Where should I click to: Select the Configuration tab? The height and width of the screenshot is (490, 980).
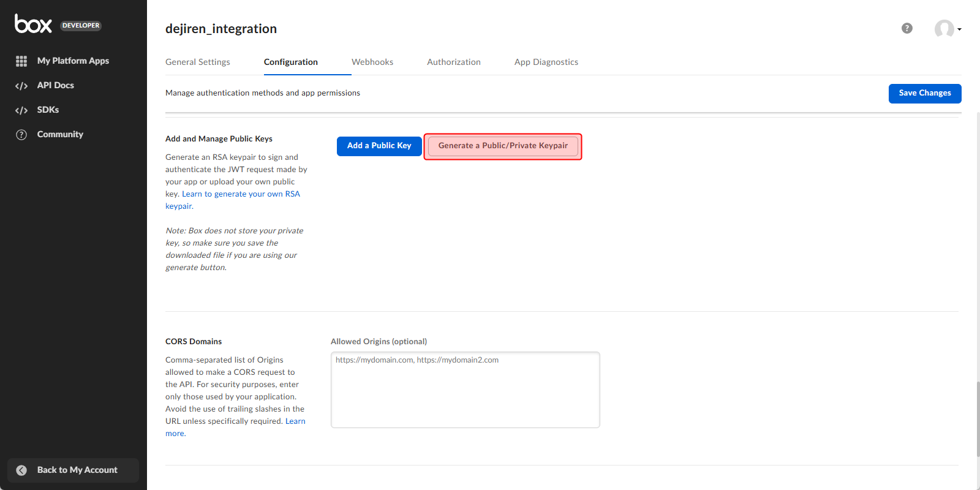click(291, 62)
